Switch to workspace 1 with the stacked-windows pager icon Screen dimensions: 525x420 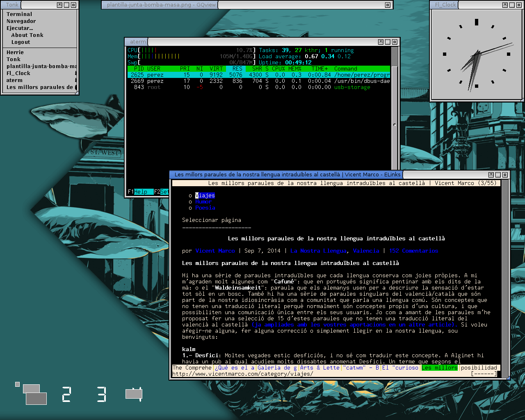tap(34, 394)
